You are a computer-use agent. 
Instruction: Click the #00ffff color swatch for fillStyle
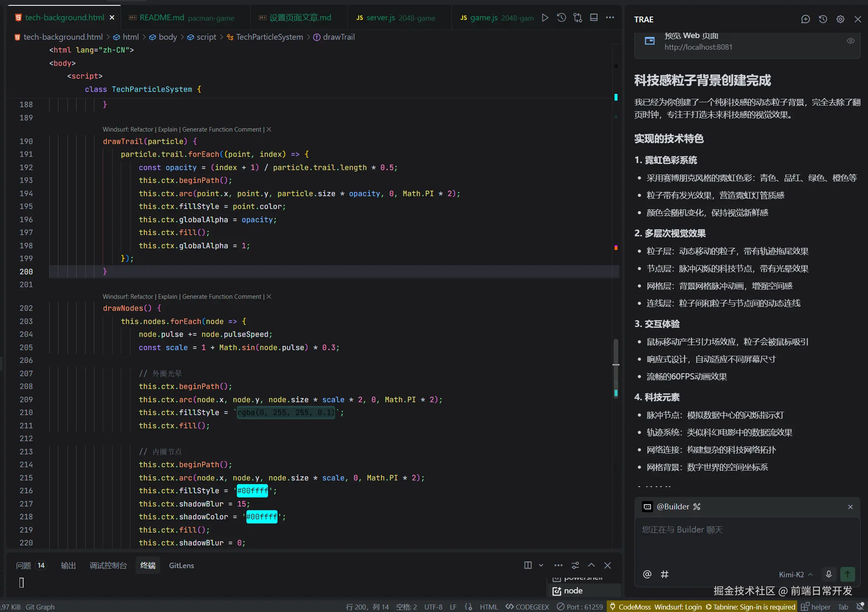point(252,491)
